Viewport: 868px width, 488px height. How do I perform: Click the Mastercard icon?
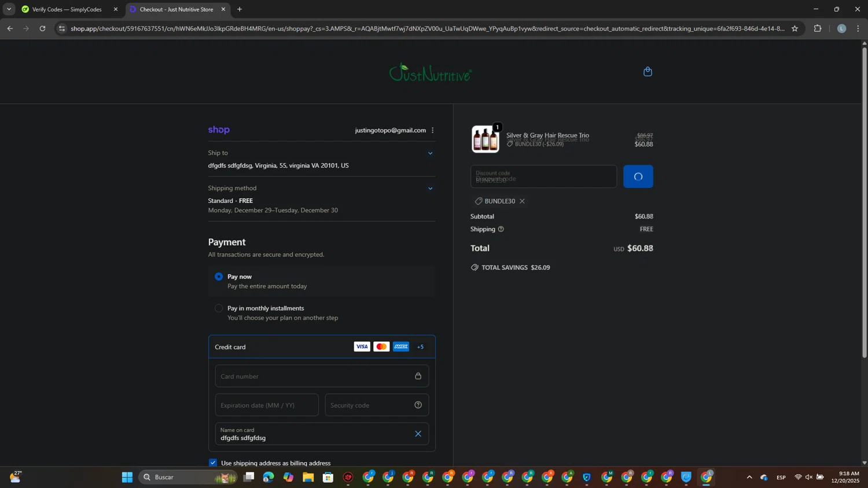pyautogui.click(x=381, y=347)
